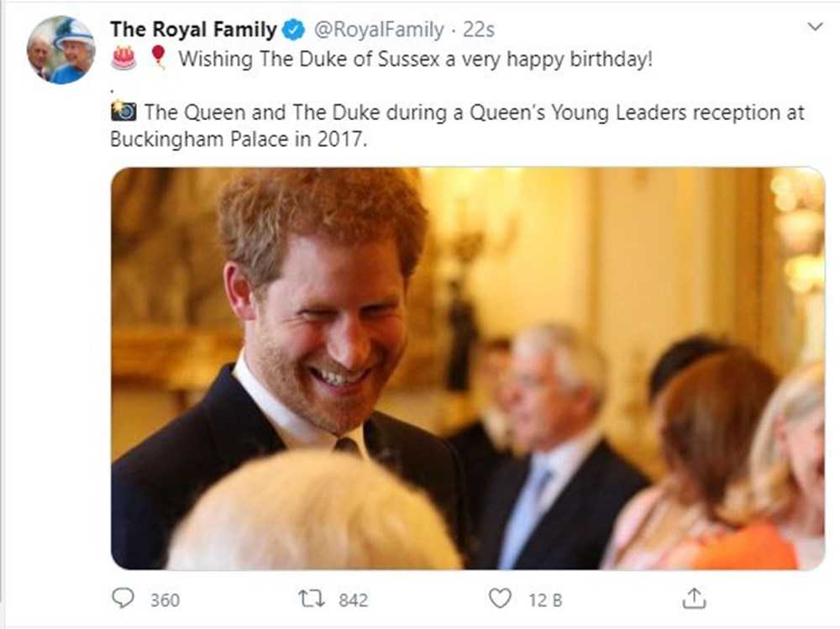Open the share icon below the photo
The image size is (840, 629).
coord(694,598)
